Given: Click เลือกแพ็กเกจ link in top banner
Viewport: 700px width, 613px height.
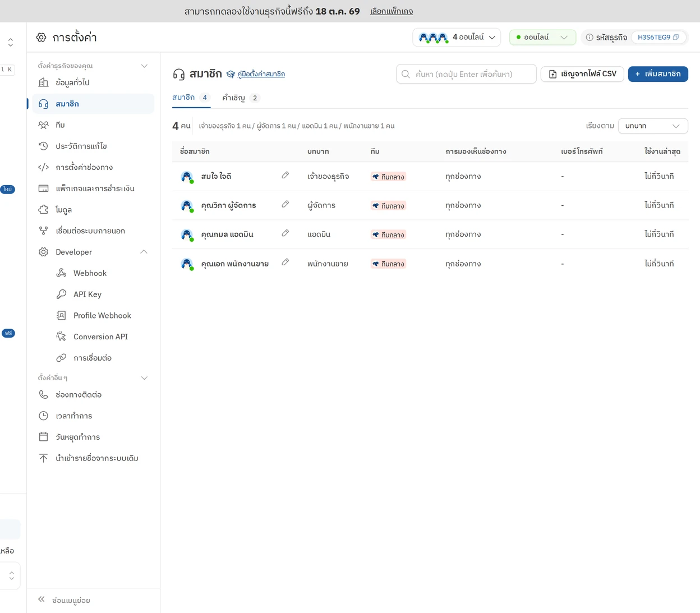Looking at the screenshot, I should point(392,11).
